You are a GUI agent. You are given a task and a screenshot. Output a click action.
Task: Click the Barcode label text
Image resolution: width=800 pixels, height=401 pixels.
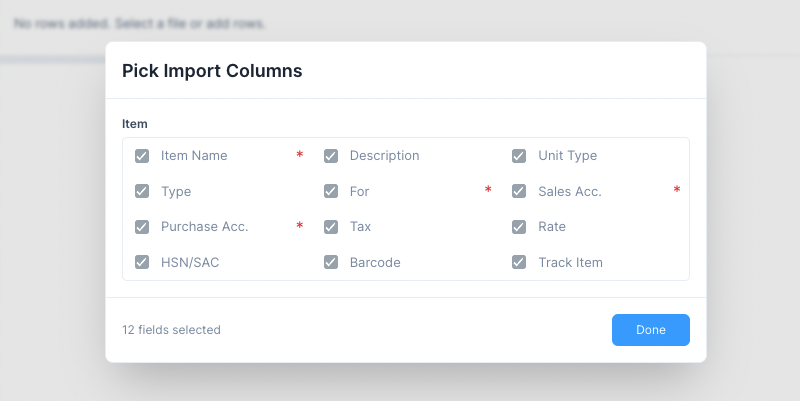pyautogui.click(x=375, y=263)
